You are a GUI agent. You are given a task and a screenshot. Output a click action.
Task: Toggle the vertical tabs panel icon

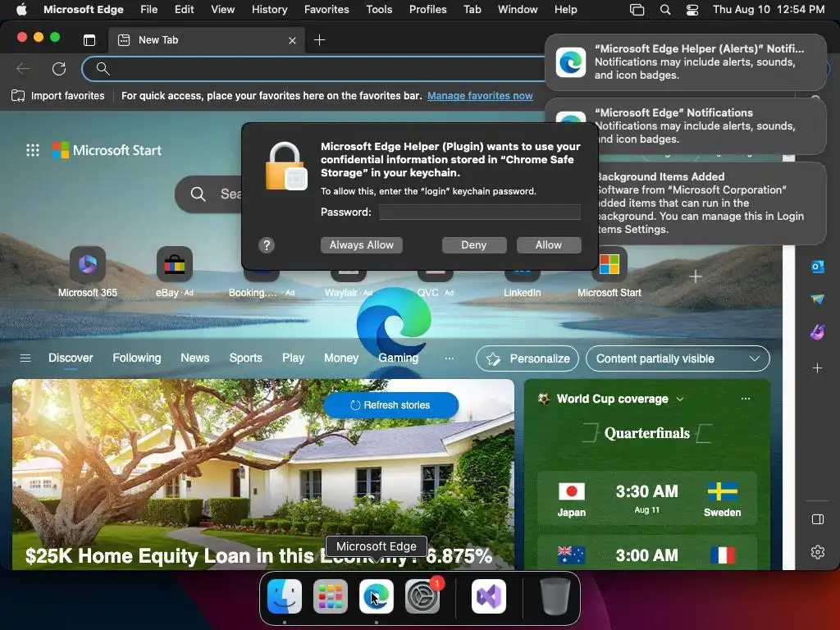click(x=89, y=40)
